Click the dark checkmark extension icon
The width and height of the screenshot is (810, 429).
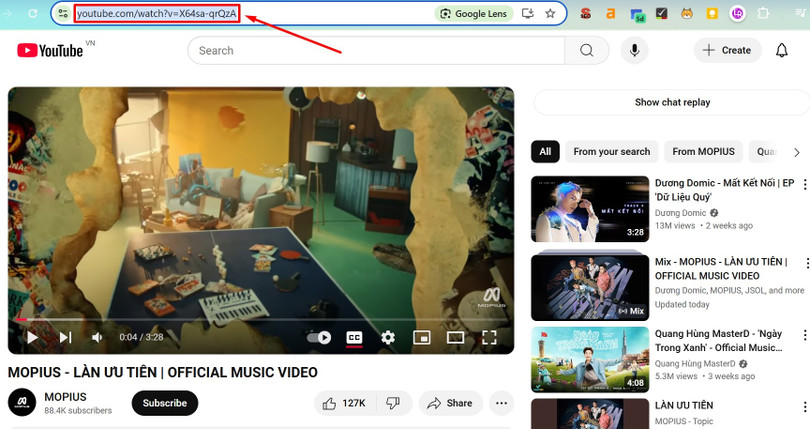click(662, 14)
